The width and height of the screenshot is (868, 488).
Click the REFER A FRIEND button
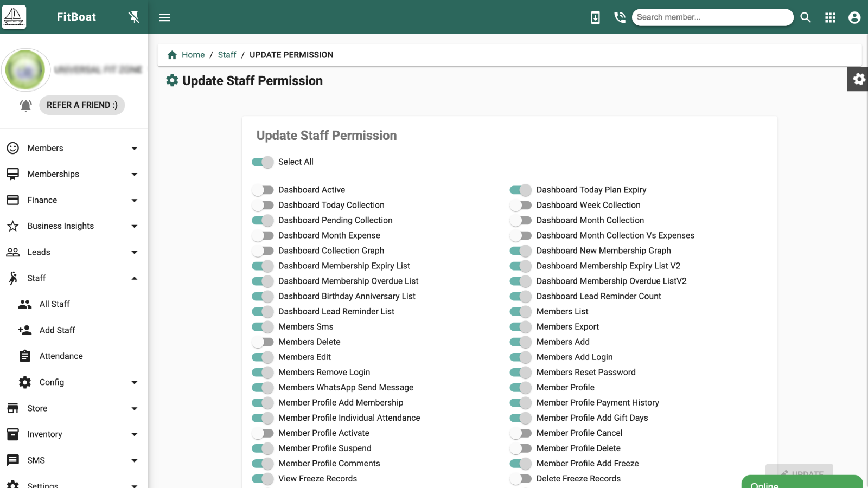(82, 105)
